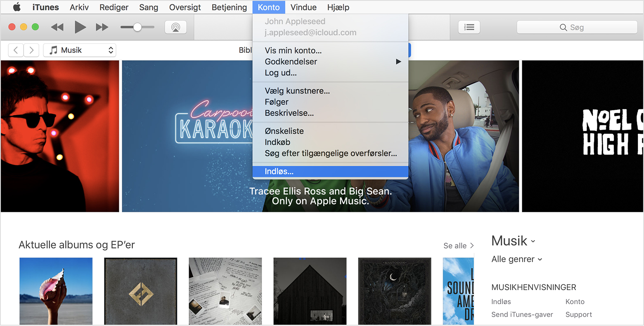Open the AirPlay output selector
The width and height of the screenshot is (644, 326).
pos(175,27)
